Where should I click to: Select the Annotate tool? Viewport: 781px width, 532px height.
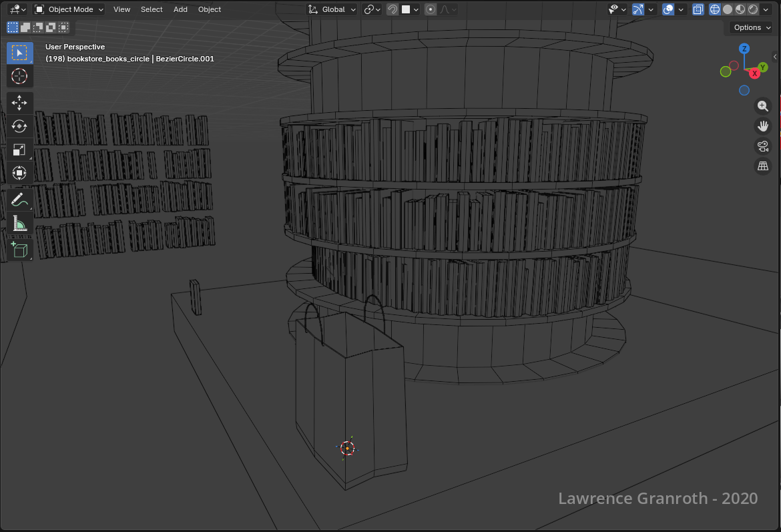tap(19, 200)
